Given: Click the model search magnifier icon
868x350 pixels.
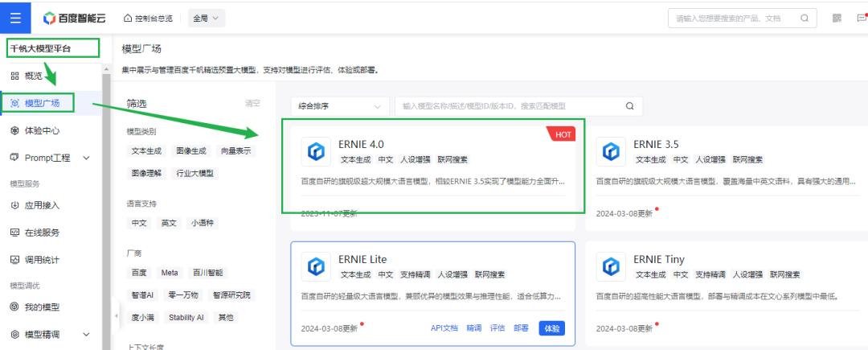Looking at the screenshot, I should pos(630,105).
